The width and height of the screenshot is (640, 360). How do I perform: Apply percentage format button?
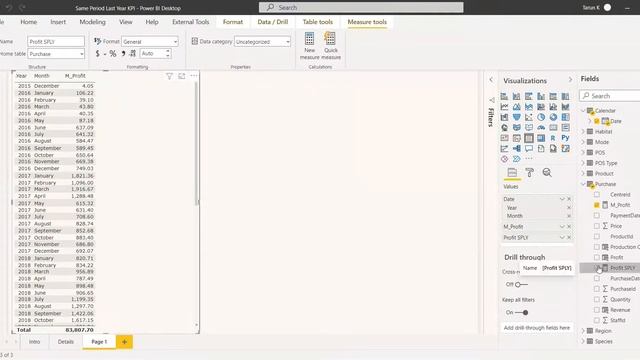(113, 53)
